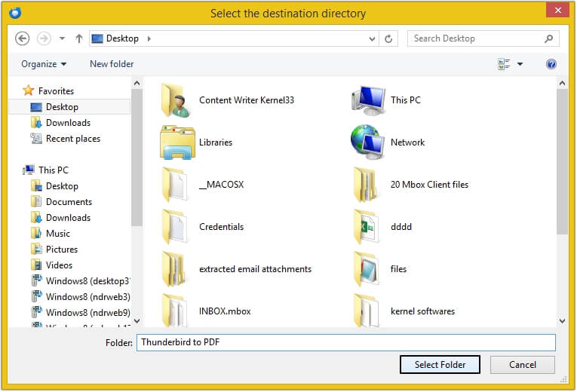Select the files folder icon

point(365,269)
